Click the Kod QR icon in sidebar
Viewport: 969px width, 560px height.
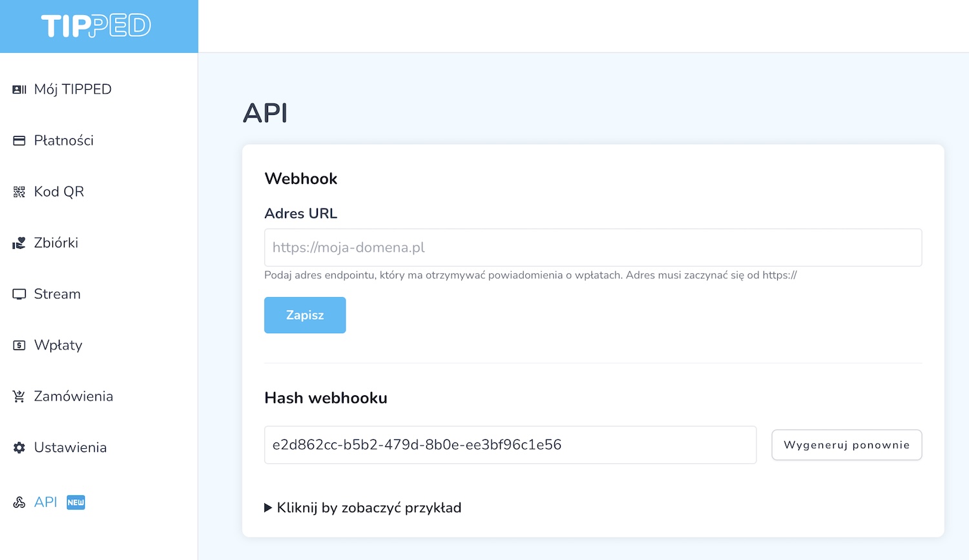[19, 192]
